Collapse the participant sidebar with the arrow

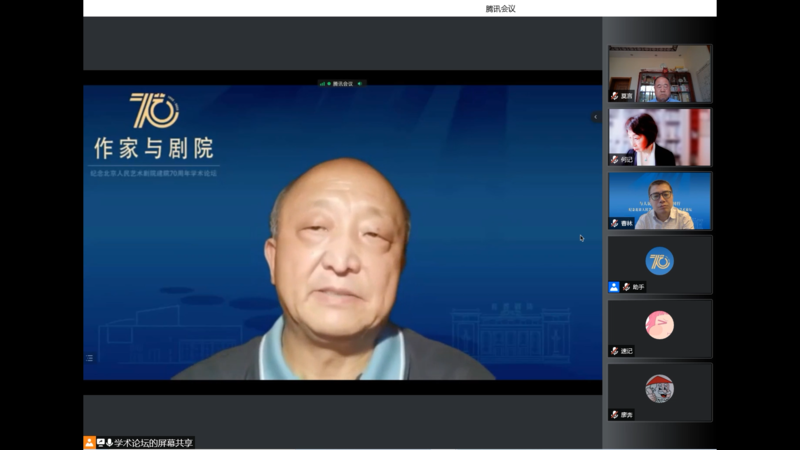point(596,117)
